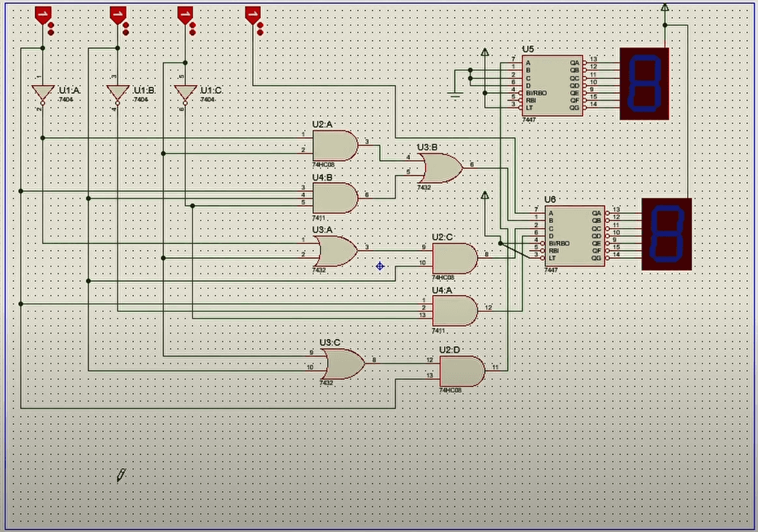The height and width of the screenshot is (532, 758).
Task: Select the U4:A AND gate
Action: (455, 310)
